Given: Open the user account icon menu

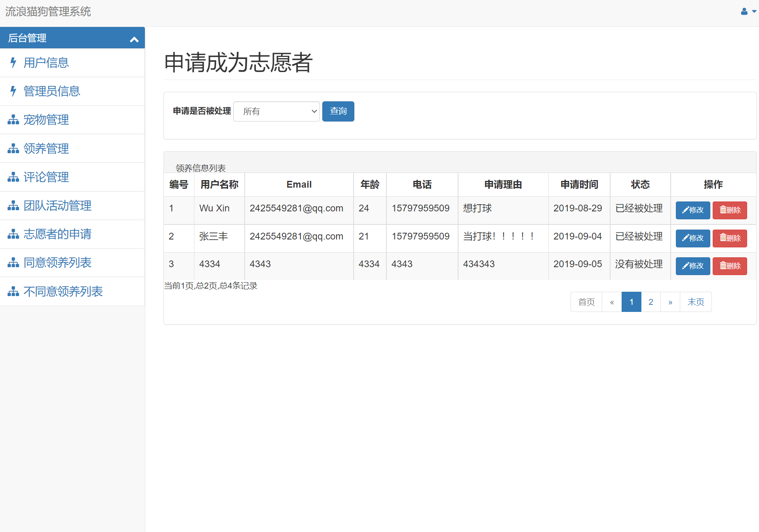Looking at the screenshot, I should click(744, 11).
